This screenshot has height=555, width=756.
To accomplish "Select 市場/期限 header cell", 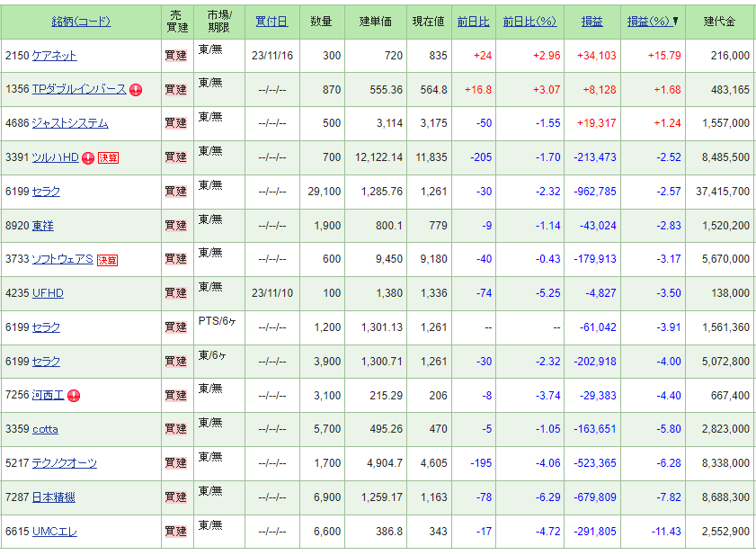I will [219, 22].
